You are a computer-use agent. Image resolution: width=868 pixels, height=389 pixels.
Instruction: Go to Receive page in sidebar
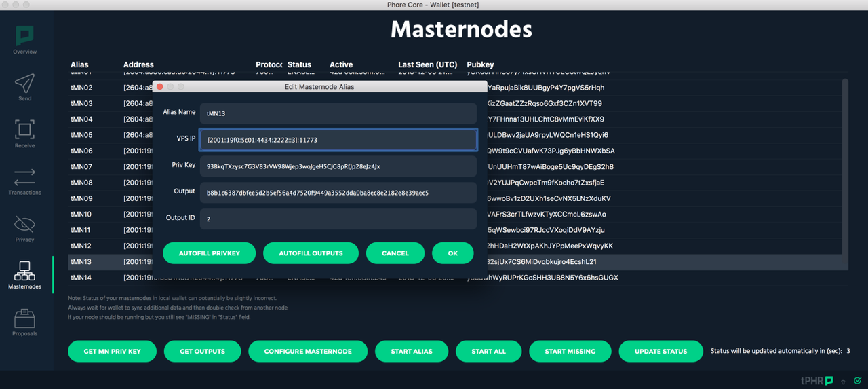click(x=24, y=134)
